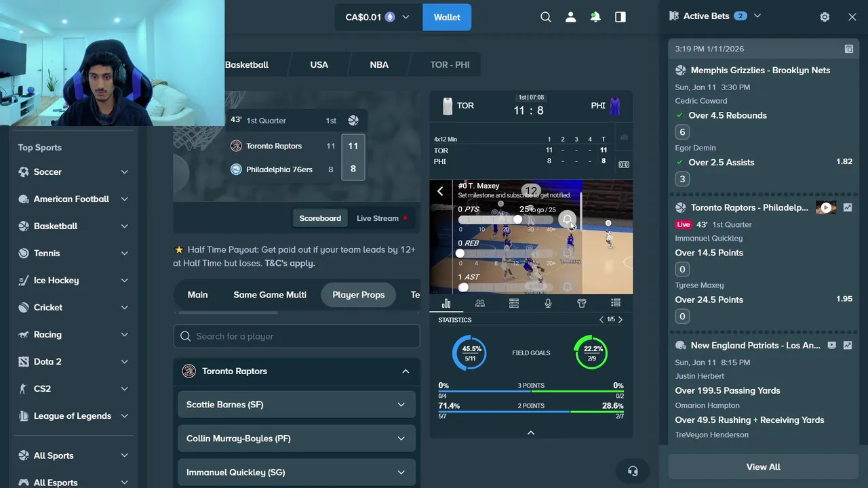Screen dimensions: 868x488
Task: Open live support headset button
Action: point(633,471)
